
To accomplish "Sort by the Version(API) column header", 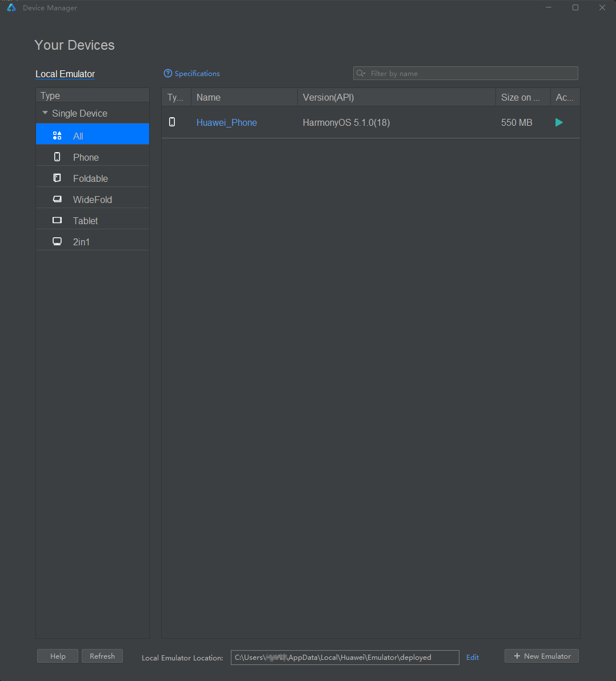I will [x=397, y=97].
